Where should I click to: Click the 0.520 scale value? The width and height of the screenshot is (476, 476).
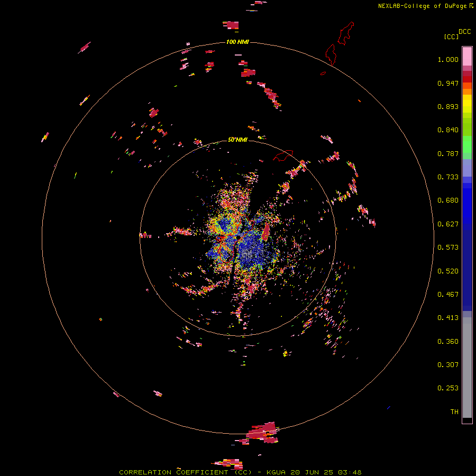click(x=448, y=271)
